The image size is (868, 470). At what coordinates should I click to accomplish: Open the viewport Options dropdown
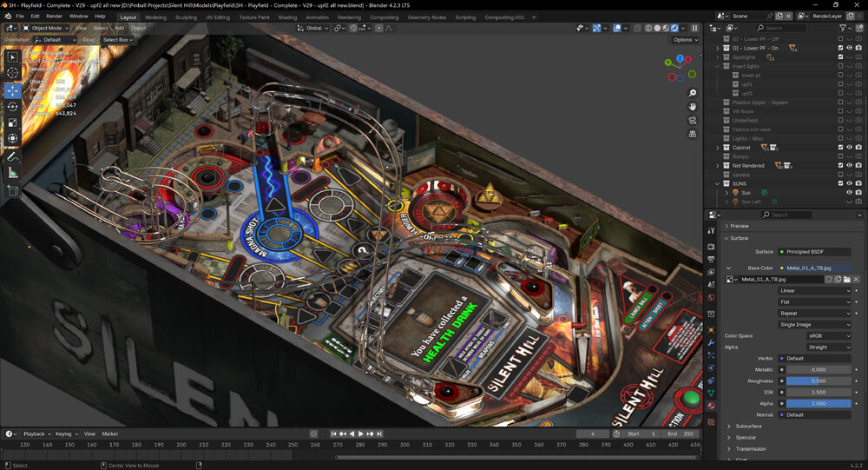pyautogui.click(x=686, y=40)
